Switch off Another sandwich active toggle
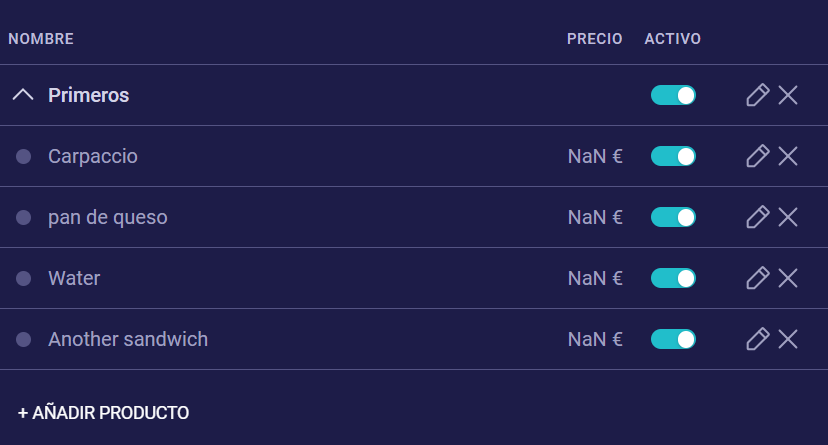 pyautogui.click(x=673, y=339)
